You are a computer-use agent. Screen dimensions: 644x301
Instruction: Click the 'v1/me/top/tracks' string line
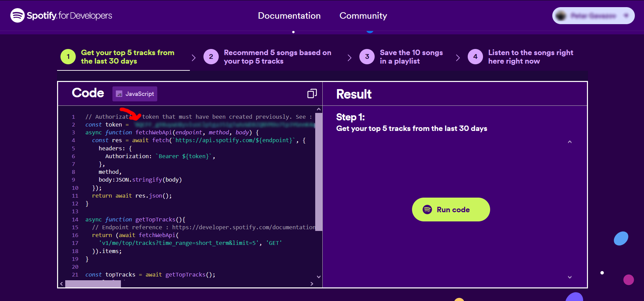pos(190,243)
